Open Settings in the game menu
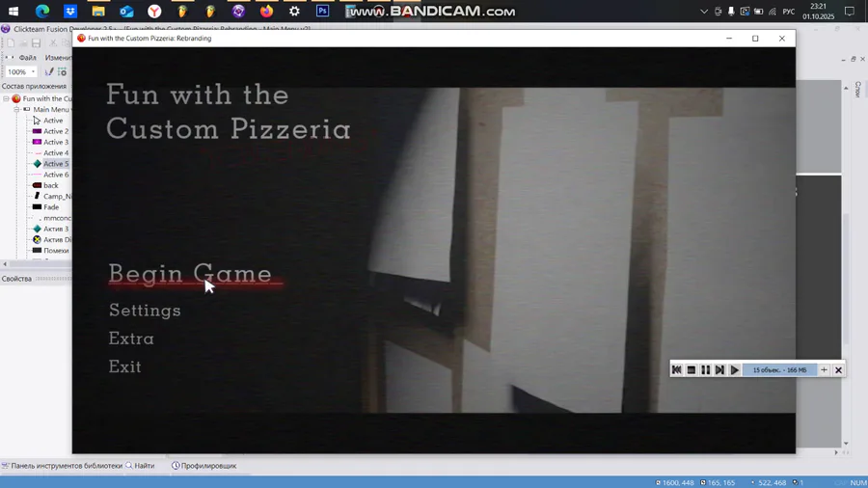This screenshot has height=488, width=868. [145, 311]
